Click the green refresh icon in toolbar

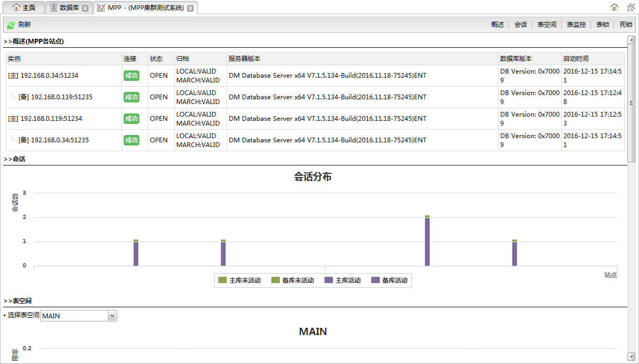(x=11, y=25)
